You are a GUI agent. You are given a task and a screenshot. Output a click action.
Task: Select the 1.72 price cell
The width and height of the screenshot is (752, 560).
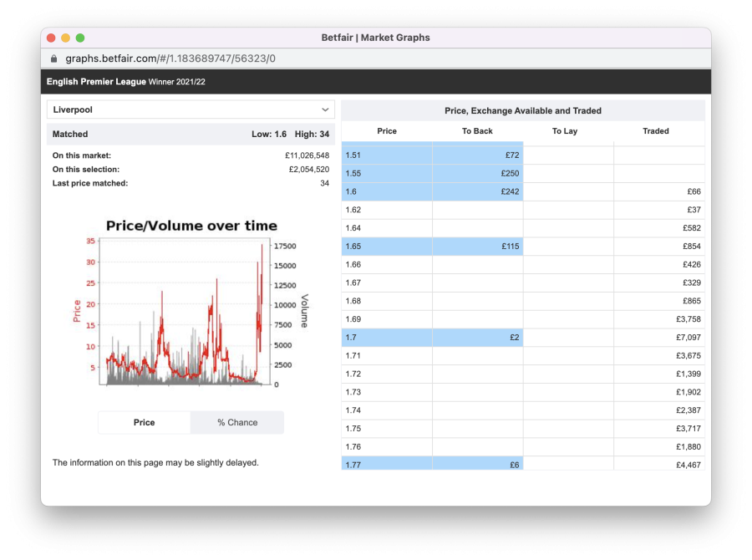coord(387,374)
